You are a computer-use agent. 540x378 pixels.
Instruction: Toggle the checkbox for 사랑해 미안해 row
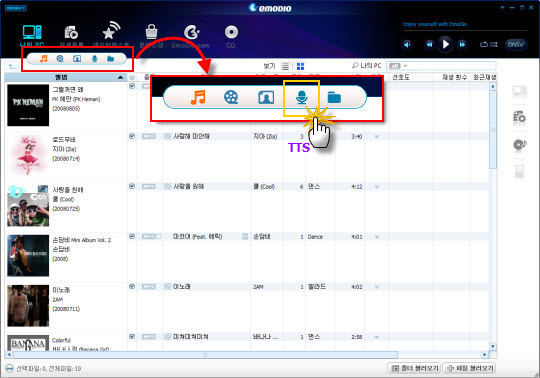[132, 136]
